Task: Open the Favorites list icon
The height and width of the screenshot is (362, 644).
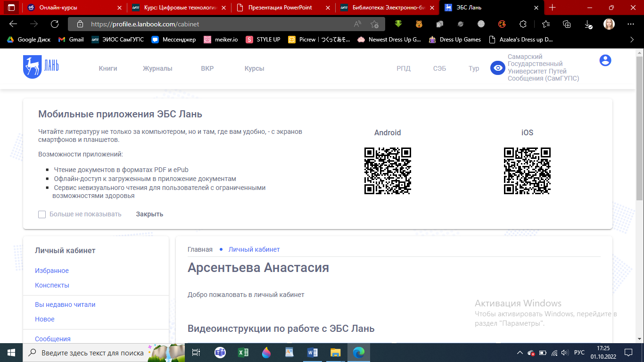Action: (546, 24)
